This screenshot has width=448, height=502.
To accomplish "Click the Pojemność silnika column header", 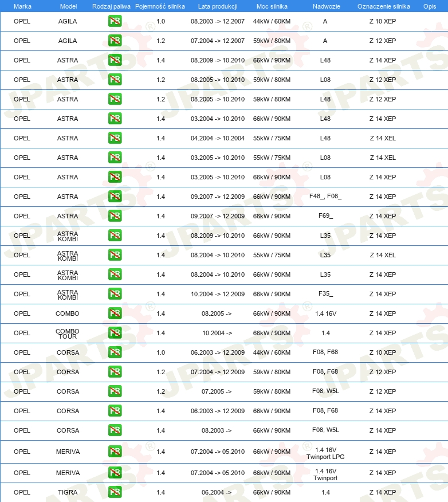I will pyautogui.click(x=160, y=6).
